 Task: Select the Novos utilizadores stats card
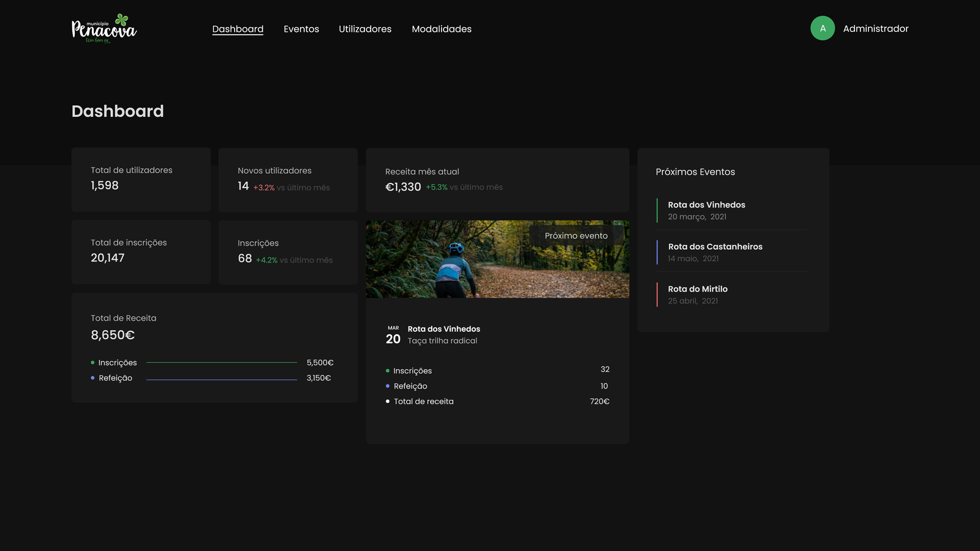[x=288, y=180]
